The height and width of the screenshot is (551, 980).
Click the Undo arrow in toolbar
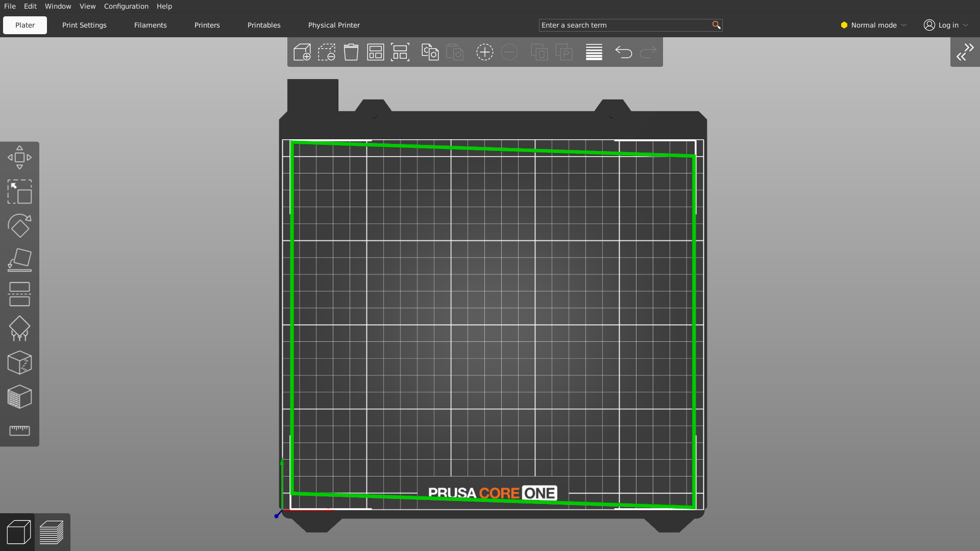point(623,52)
